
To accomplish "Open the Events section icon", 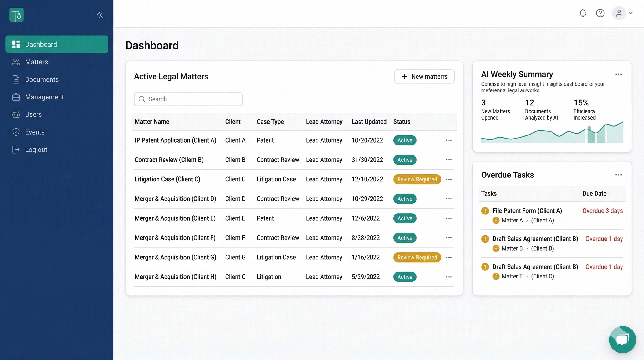I will coord(16,132).
